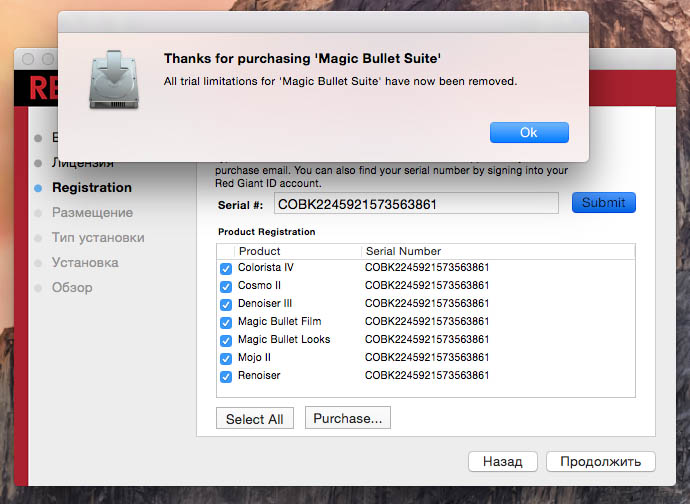Select the Тип установки step in sidebar
Image resolution: width=690 pixels, height=504 pixels.
pyautogui.click(x=98, y=238)
